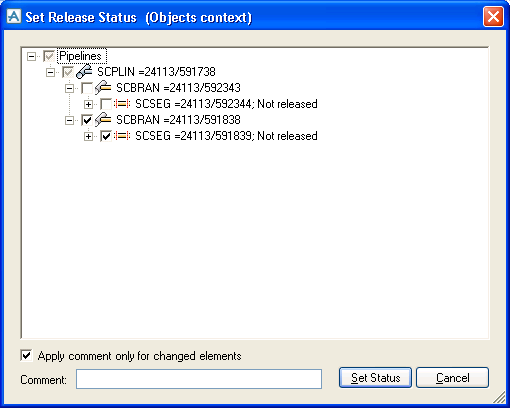Click the application icon in the title bar

pos(14,17)
